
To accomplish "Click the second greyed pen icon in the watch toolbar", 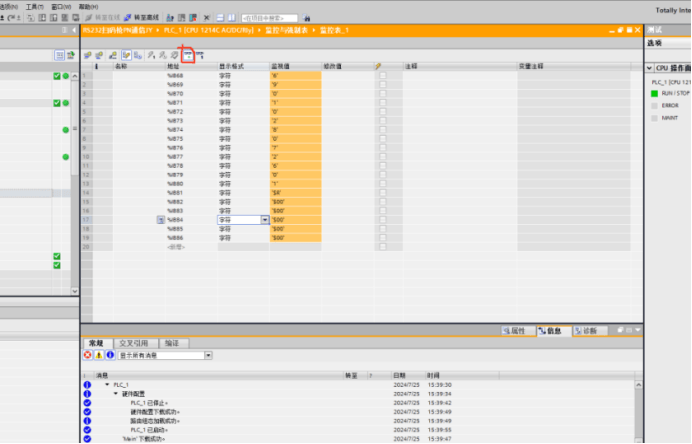I will pyautogui.click(x=163, y=55).
